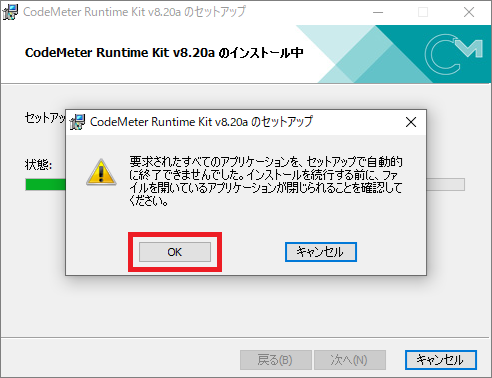This screenshot has width=492, height=378.
Task: Click the main window title bar text
Action: pyautogui.click(x=134, y=12)
